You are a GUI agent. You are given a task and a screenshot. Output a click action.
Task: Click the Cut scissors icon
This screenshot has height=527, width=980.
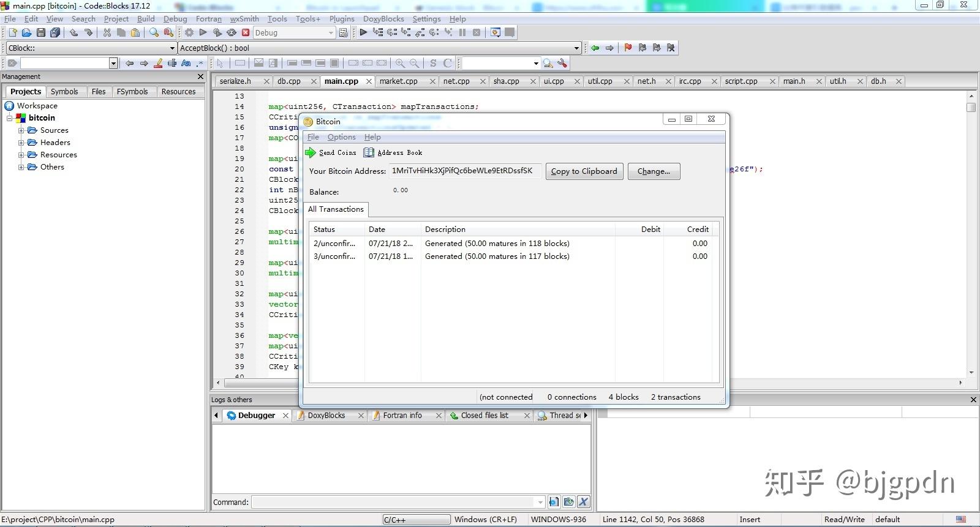pyautogui.click(x=107, y=32)
